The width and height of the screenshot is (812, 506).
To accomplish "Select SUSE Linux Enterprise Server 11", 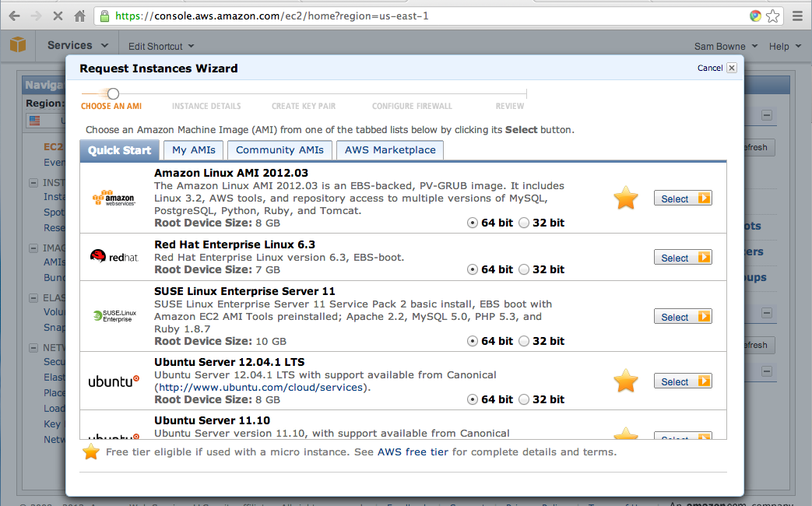I will pyautogui.click(x=683, y=316).
